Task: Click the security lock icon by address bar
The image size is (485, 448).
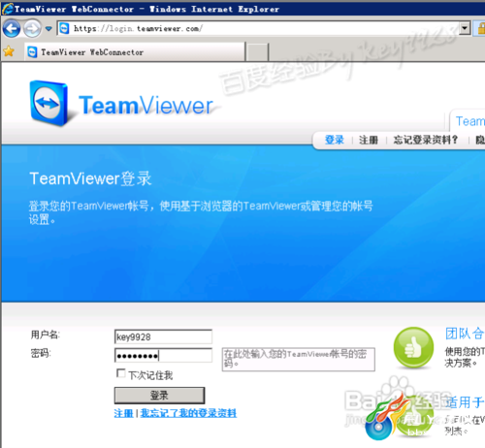Action: [x=480, y=28]
